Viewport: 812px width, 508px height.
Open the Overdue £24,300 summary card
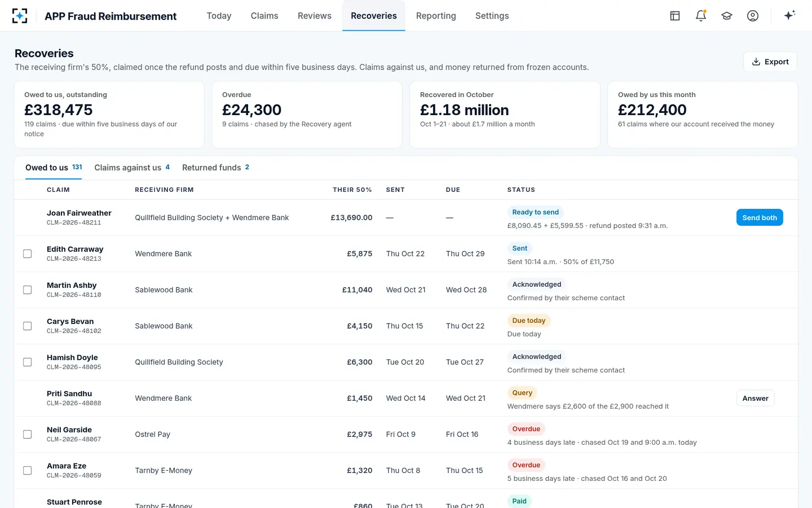(307, 115)
